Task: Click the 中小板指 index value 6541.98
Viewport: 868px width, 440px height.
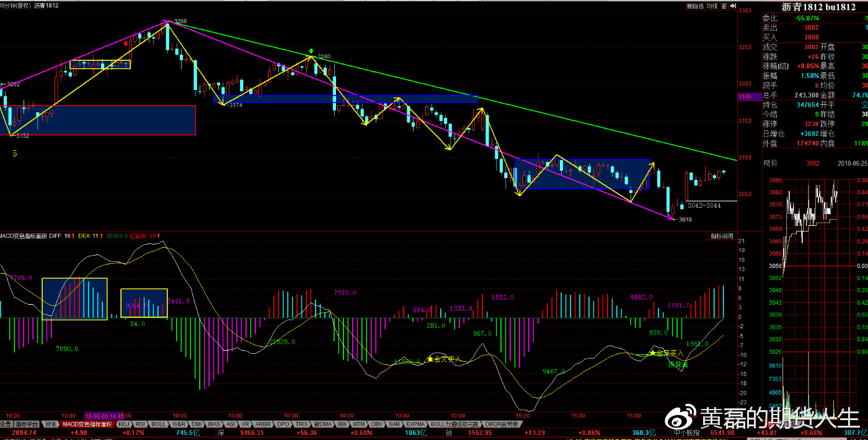Action: [722, 433]
